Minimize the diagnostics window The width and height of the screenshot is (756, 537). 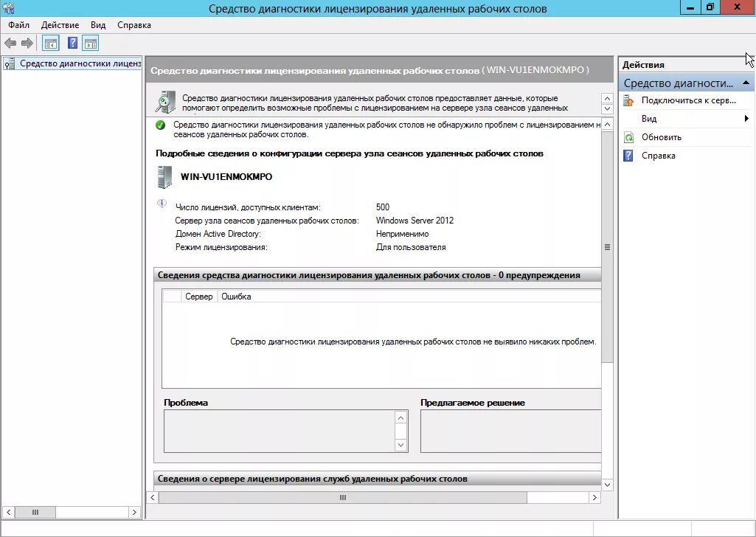point(690,7)
